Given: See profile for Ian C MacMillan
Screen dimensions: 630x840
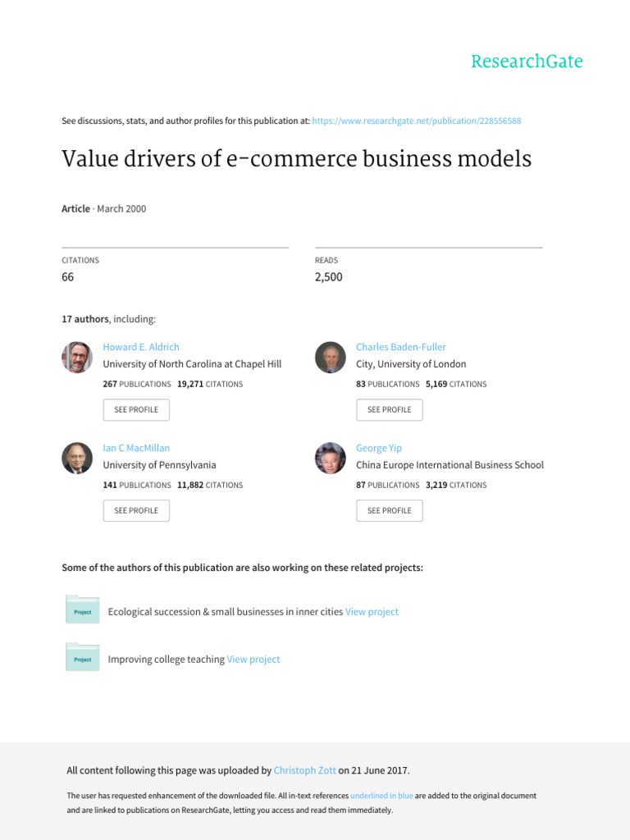Looking at the screenshot, I should coord(136,510).
